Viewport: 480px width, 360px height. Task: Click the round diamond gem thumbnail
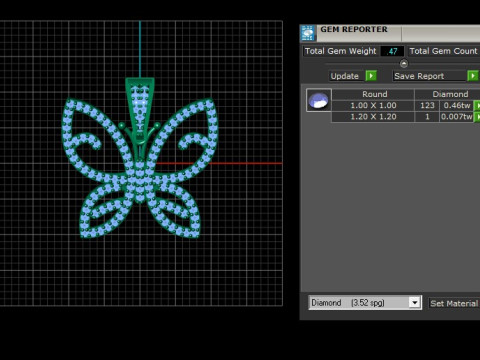coord(319,100)
